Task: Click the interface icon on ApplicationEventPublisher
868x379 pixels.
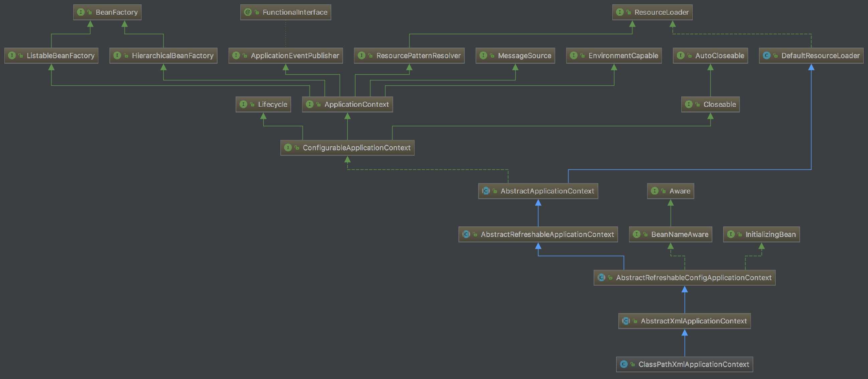Action: click(236, 55)
